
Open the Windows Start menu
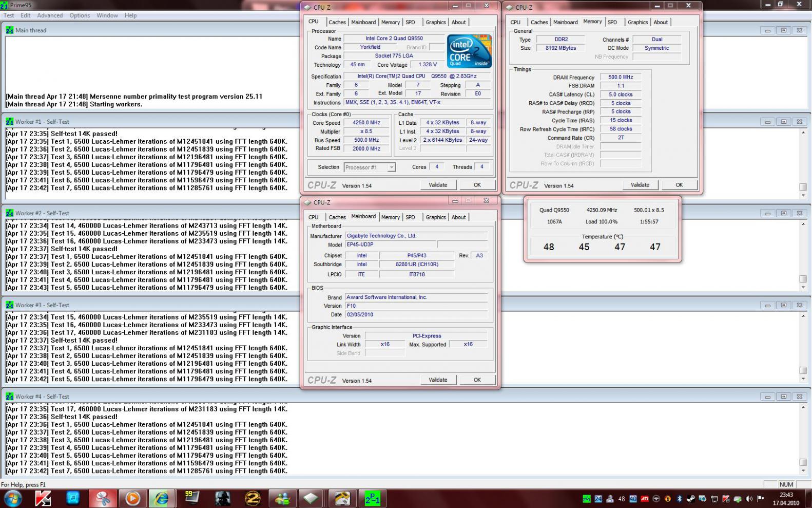coord(13,498)
